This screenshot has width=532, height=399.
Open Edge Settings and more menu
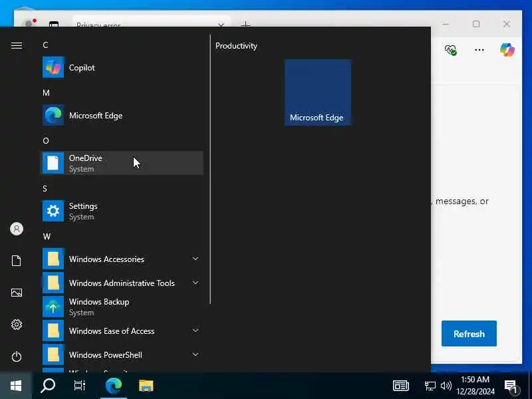[x=479, y=50]
